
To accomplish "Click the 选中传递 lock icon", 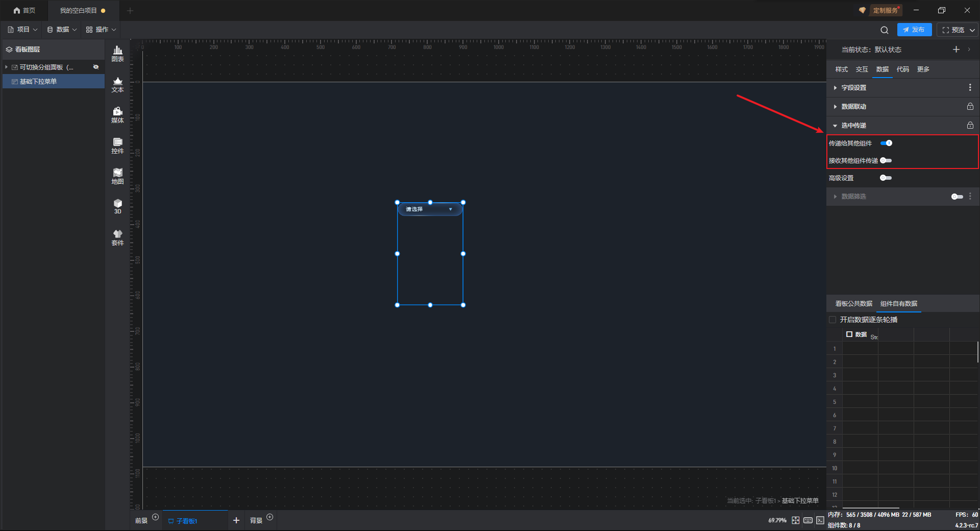I will click(x=970, y=126).
